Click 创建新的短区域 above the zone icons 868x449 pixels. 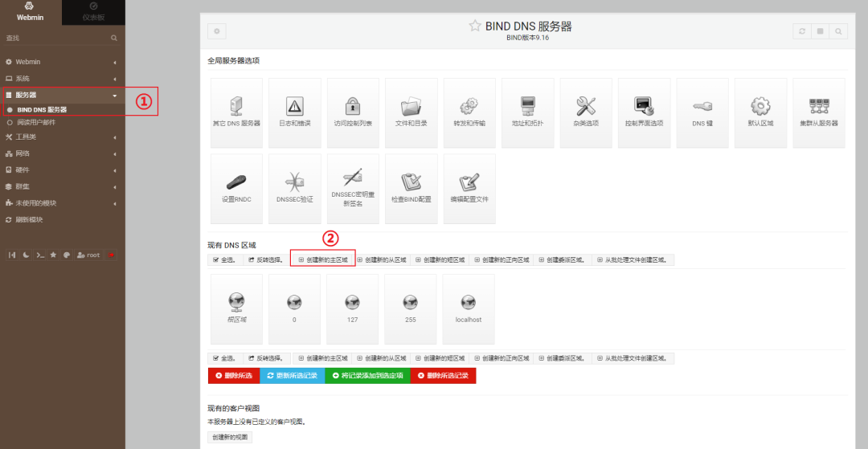(x=440, y=259)
